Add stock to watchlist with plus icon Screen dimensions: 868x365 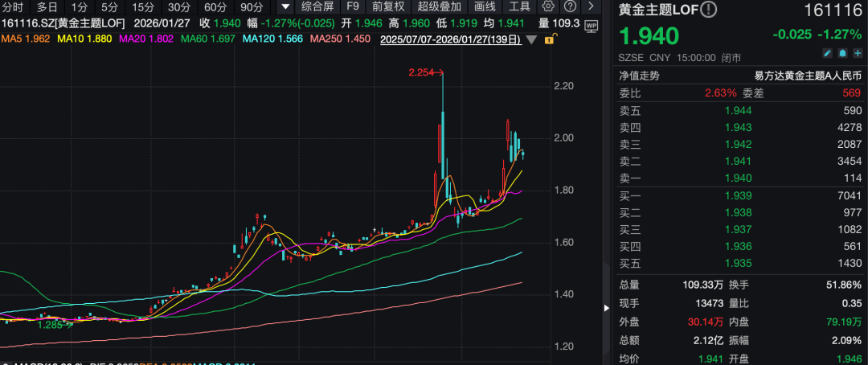click(857, 53)
